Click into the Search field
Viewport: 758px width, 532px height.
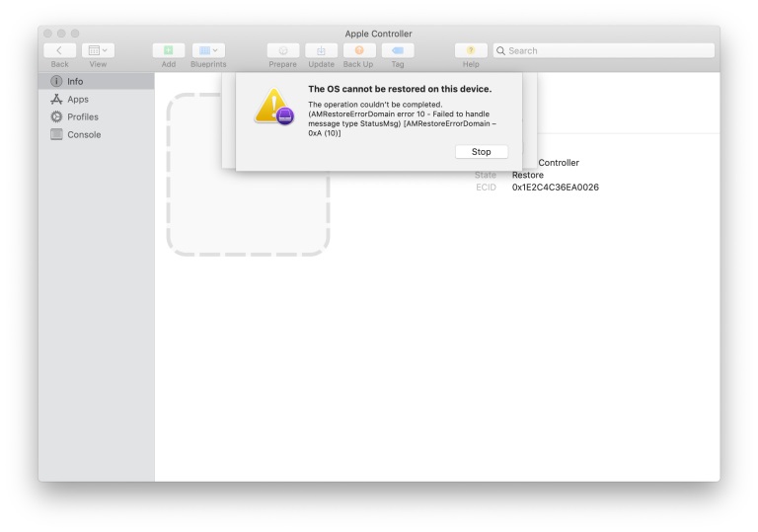click(x=604, y=50)
